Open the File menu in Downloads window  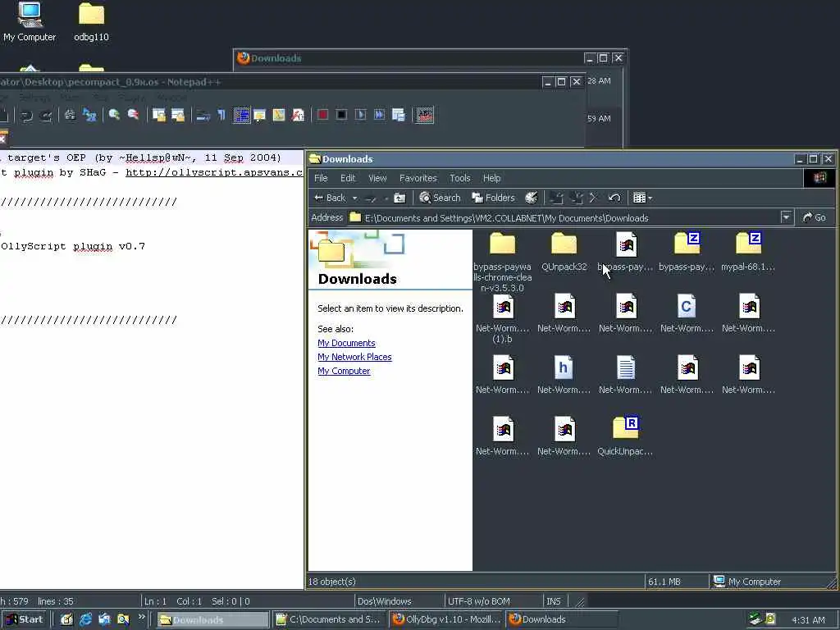point(321,178)
